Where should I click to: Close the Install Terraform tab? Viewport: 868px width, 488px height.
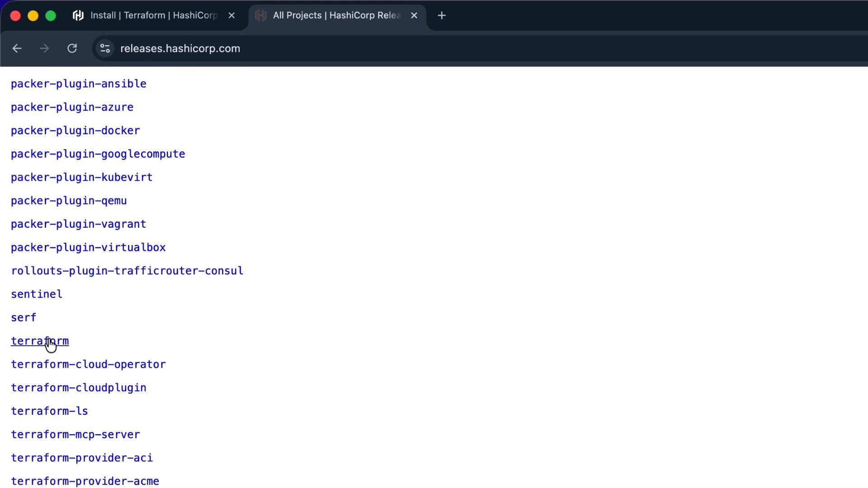tap(232, 16)
